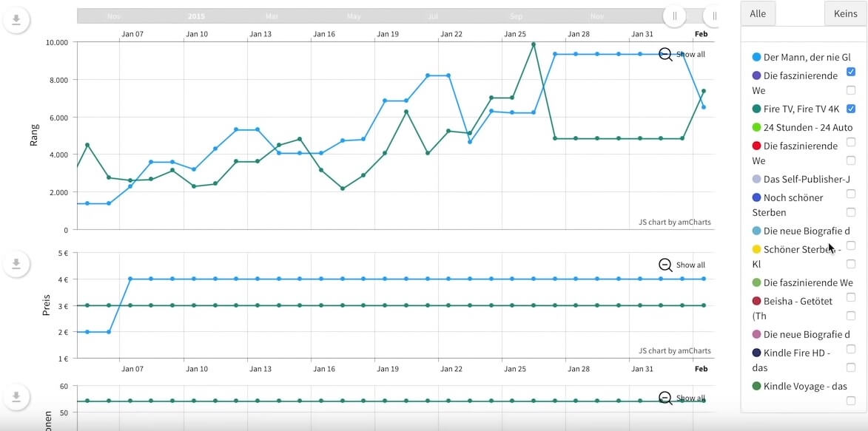Viewport: 868px width, 431px height.
Task: Click the Das Self-Publisher-J legend entry
Action: (801, 179)
